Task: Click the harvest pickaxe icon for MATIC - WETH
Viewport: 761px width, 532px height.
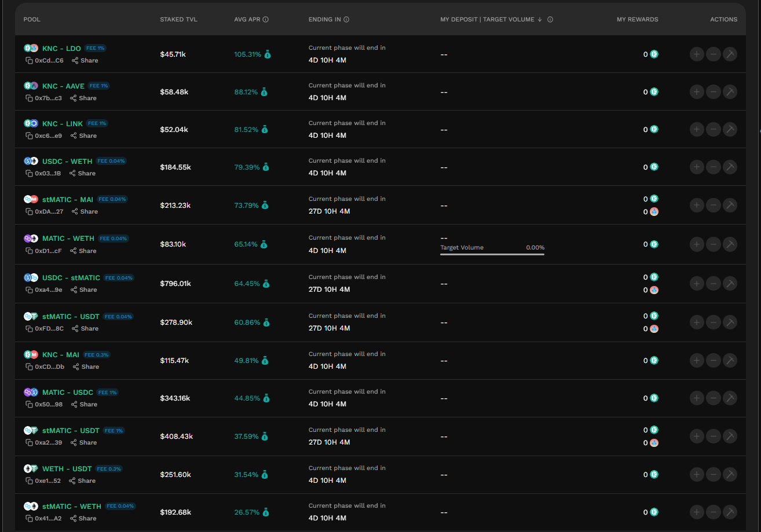Action: (730, 244)
